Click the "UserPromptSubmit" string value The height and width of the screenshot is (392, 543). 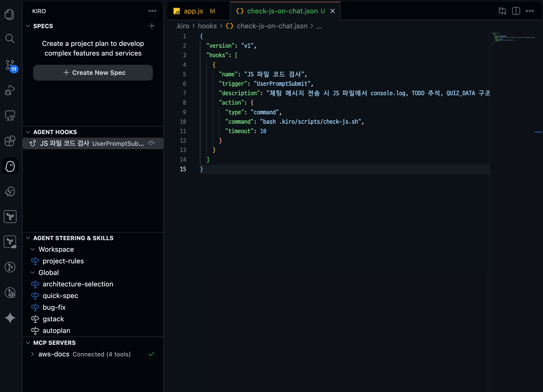pyautogui.click(x=282, y=84)
